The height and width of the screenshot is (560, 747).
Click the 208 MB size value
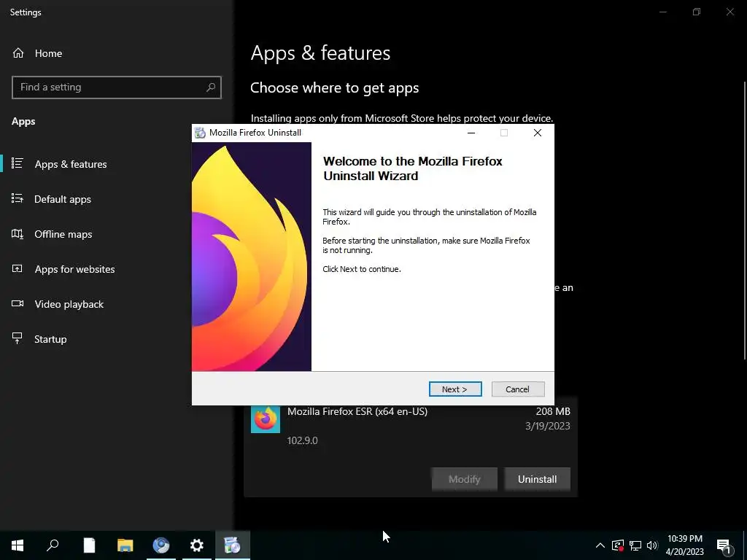553,411
